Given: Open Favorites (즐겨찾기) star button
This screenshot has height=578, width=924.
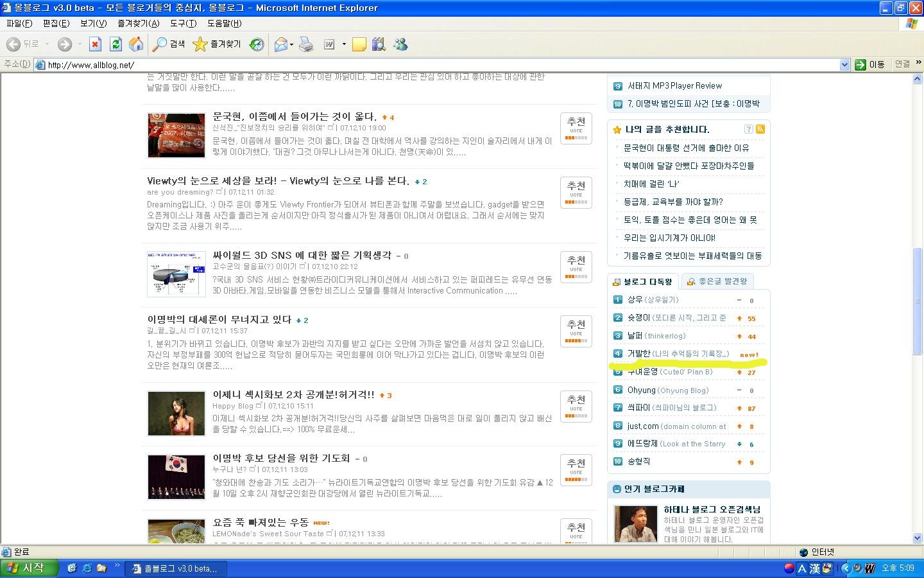Looking at the screenshot, I should (x=217, y=44).
